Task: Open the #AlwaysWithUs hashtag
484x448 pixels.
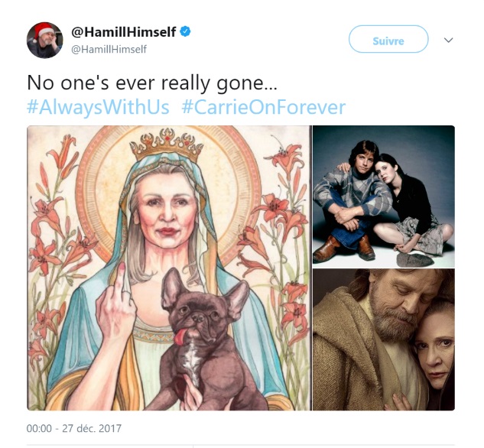Action: click(x=98, y=107)
